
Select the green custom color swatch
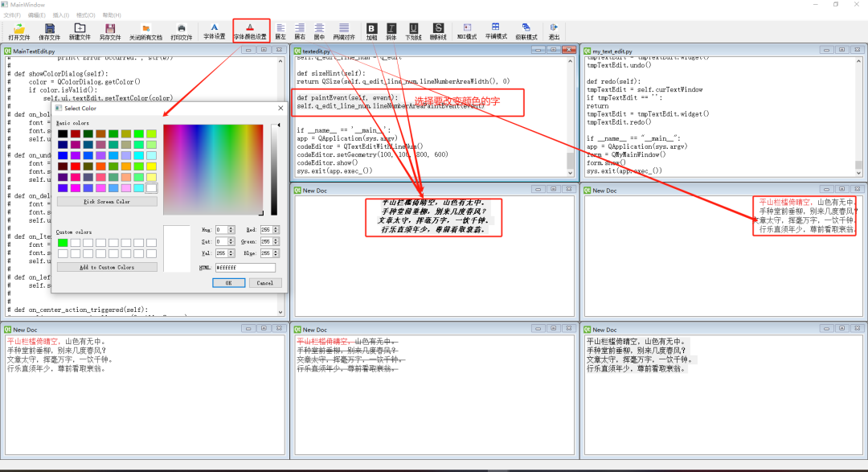tap(63, 243)
